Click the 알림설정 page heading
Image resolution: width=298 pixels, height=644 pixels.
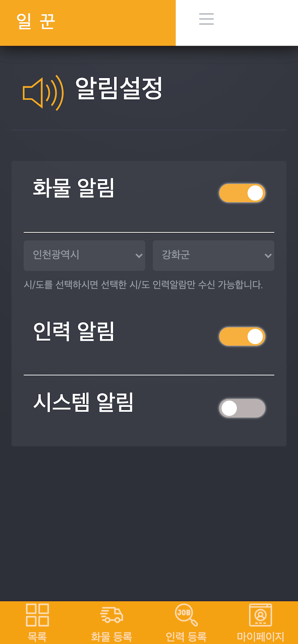click(119, 88)
